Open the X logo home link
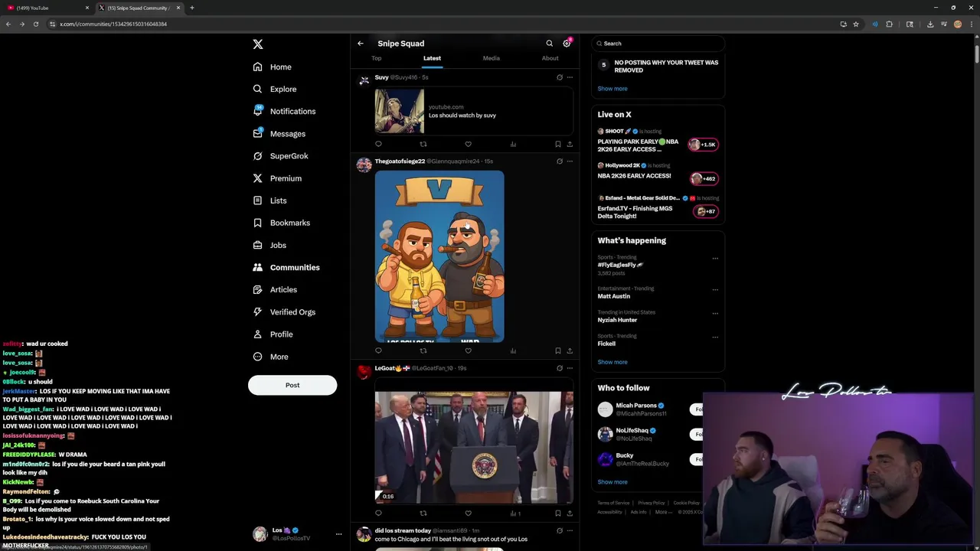 [x=258, y=44]
